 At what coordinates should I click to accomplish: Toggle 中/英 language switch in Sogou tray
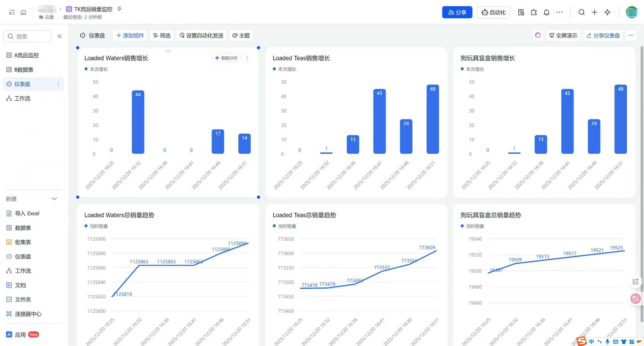(x=591, y=342)
